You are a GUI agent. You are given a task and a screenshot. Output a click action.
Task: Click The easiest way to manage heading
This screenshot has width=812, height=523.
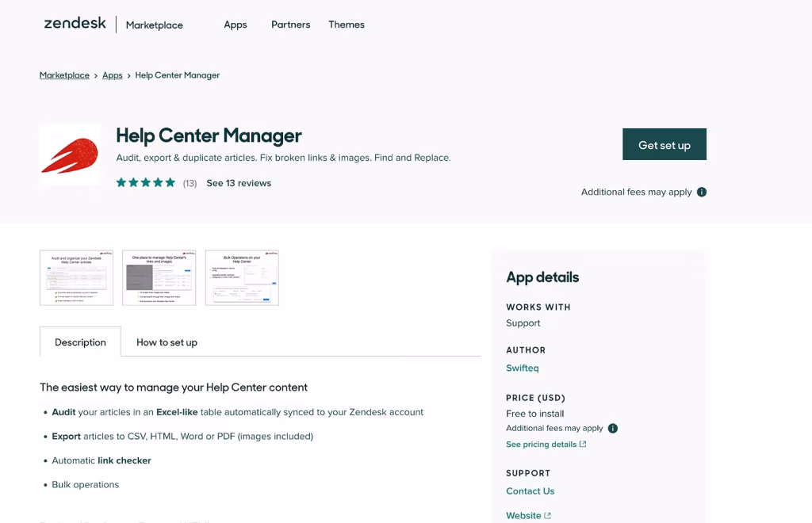(x=174, y=387)
